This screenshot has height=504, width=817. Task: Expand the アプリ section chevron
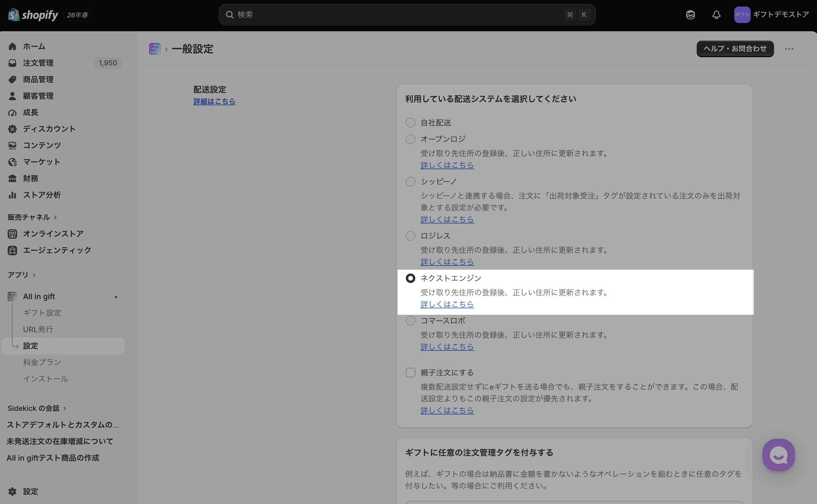pyautogui.click(x=34, y=275)
